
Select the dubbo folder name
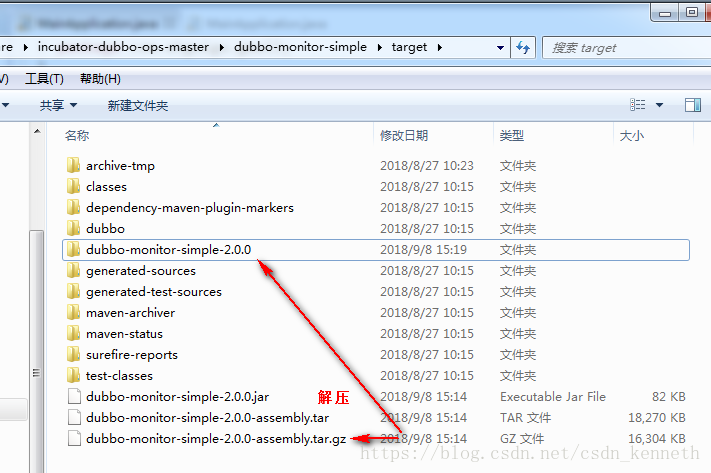coord(105,229)
